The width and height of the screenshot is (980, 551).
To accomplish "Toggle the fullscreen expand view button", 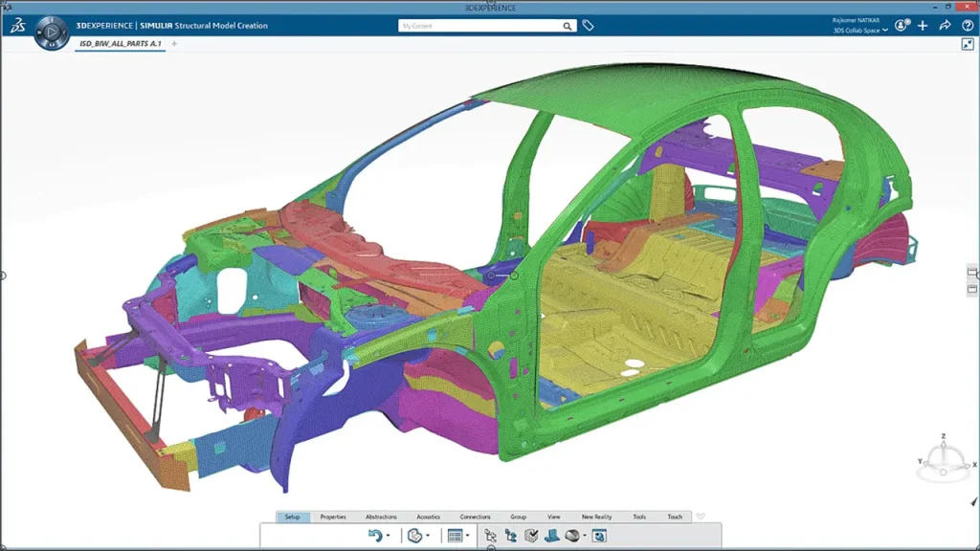I will (967, 44).
